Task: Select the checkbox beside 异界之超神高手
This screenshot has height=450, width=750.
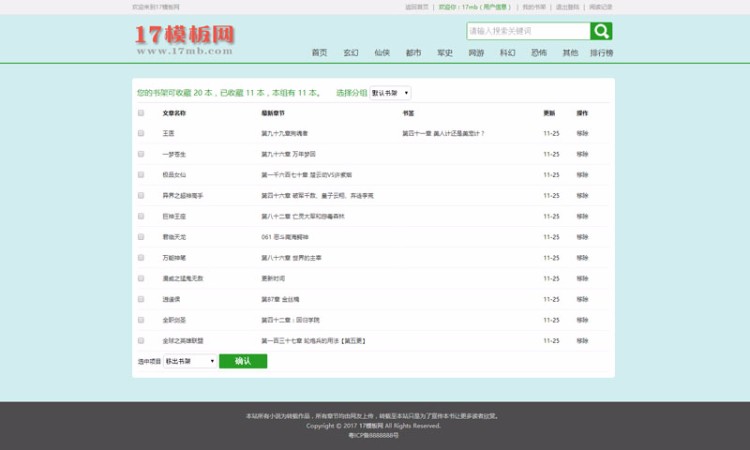Action: [x=141, y=195]
